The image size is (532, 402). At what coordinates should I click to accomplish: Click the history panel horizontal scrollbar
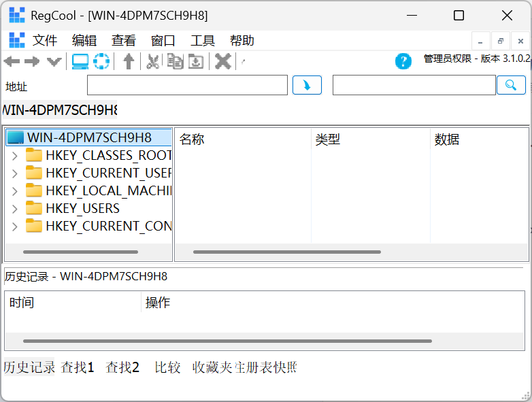click(227, 341)
